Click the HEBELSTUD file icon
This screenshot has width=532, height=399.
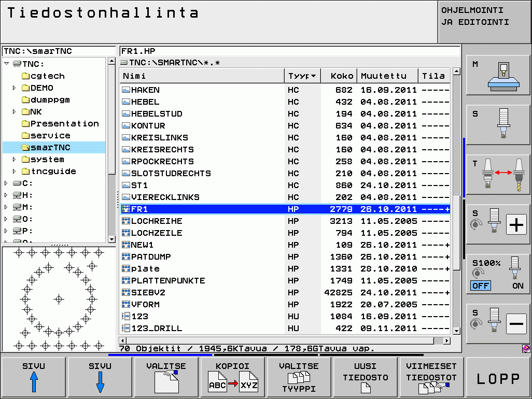coord(126,114)
